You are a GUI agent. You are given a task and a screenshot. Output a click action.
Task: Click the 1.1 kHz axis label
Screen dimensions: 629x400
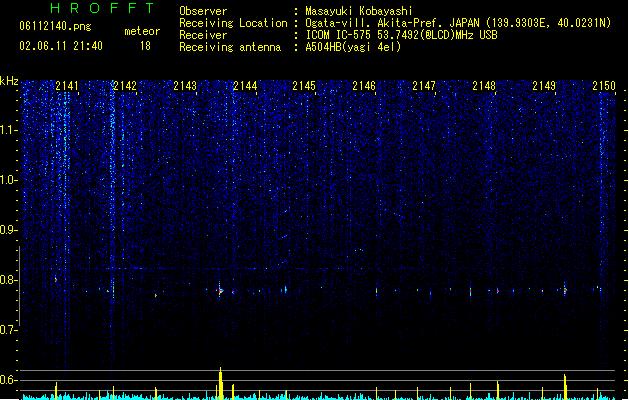[x=9, y=130]
